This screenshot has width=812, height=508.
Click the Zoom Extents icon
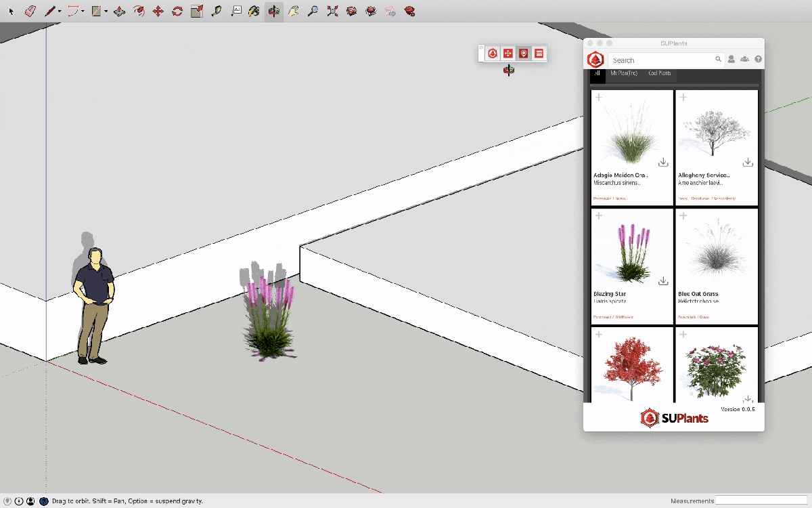(332, 11)
